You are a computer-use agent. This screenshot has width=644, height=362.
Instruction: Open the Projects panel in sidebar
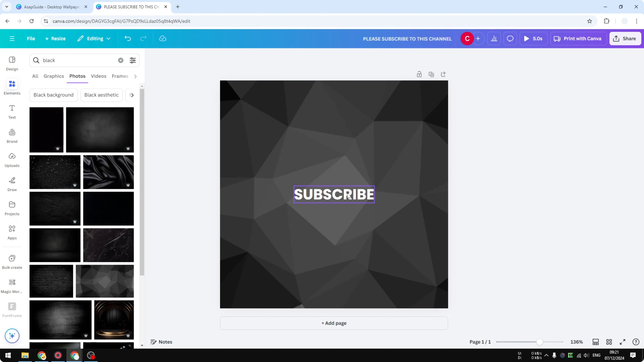12,208
